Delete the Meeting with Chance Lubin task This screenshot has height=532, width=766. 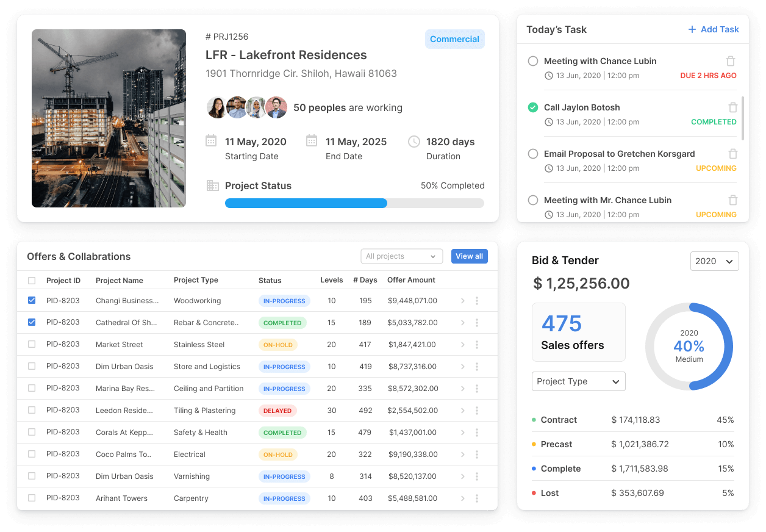pos(731,61)
